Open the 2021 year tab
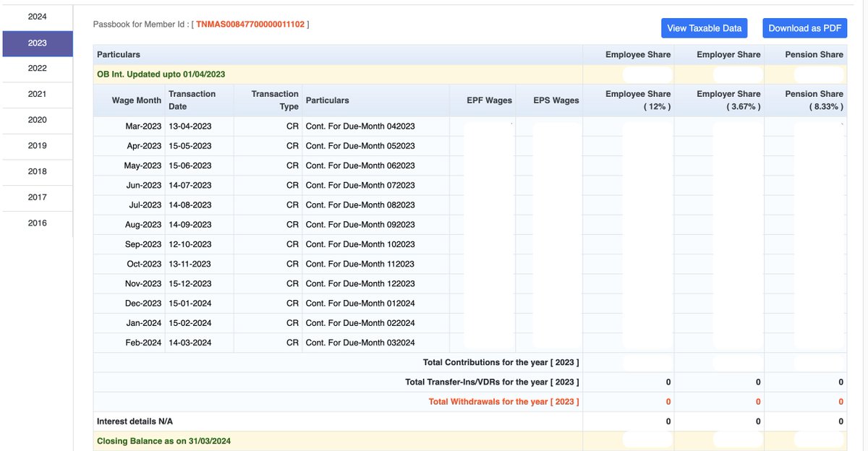Screen dimensions: 868x451 (x=38, y=94)
